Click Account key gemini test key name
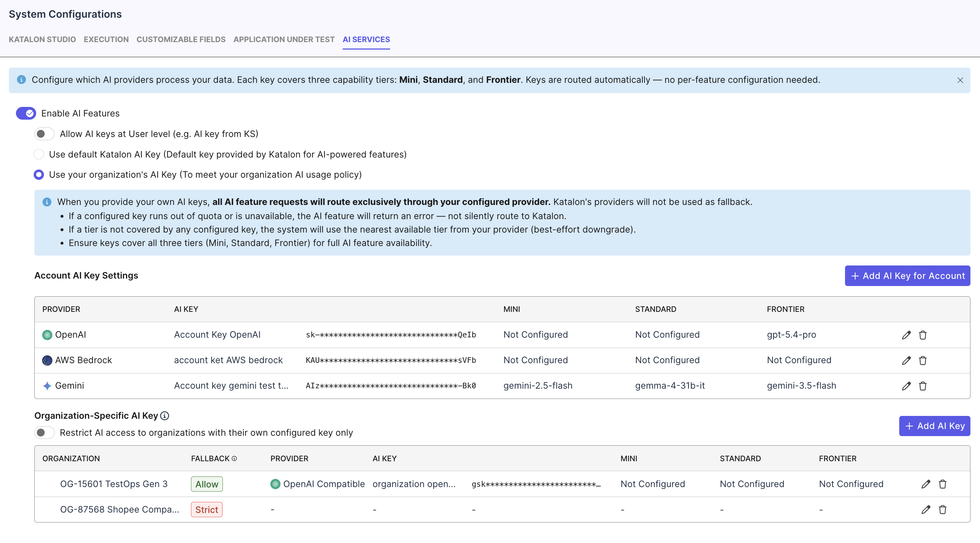Viewport: 980px width, 543px height. [231, 386]
